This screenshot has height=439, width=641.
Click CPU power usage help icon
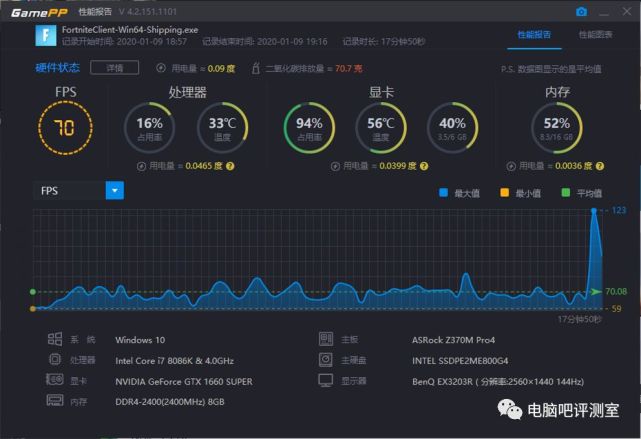[x=230, y=166]
